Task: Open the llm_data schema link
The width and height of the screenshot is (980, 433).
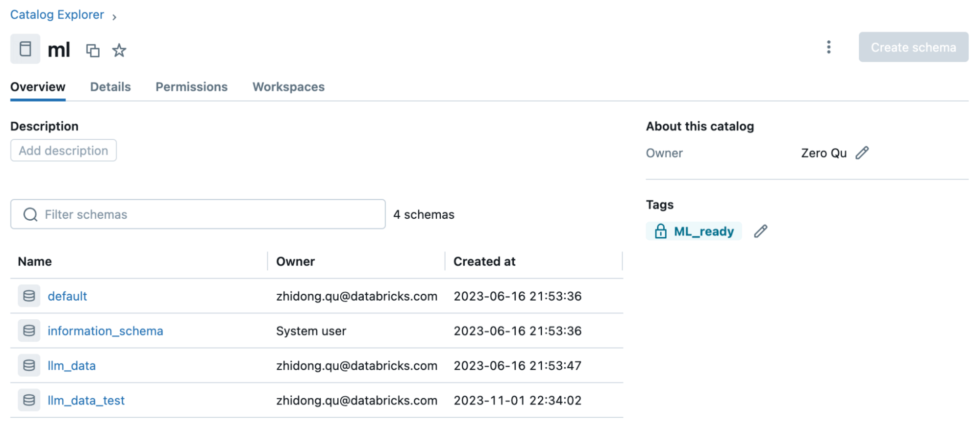Action: (72, 366)
